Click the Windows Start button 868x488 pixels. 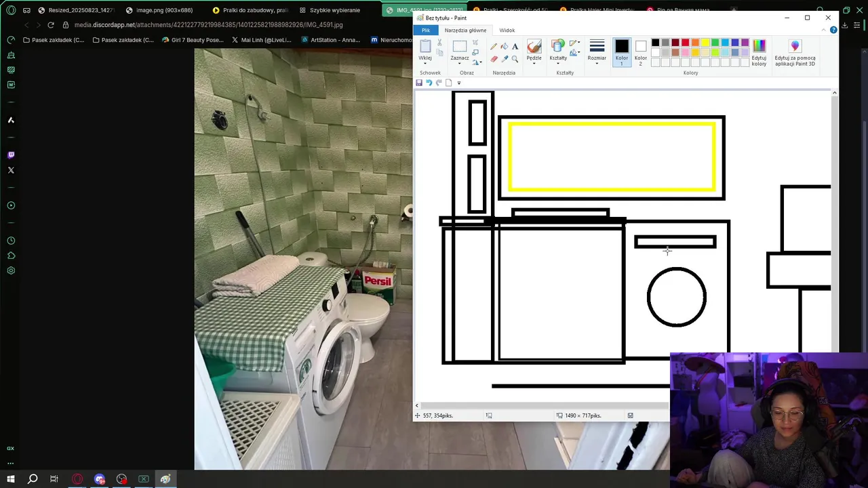[11, 479]
